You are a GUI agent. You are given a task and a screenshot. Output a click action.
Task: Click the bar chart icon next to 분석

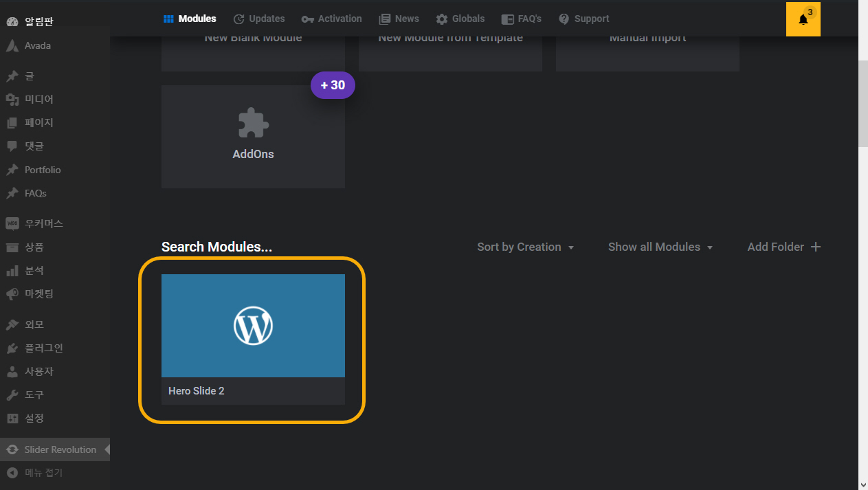(x=12, y=271)
